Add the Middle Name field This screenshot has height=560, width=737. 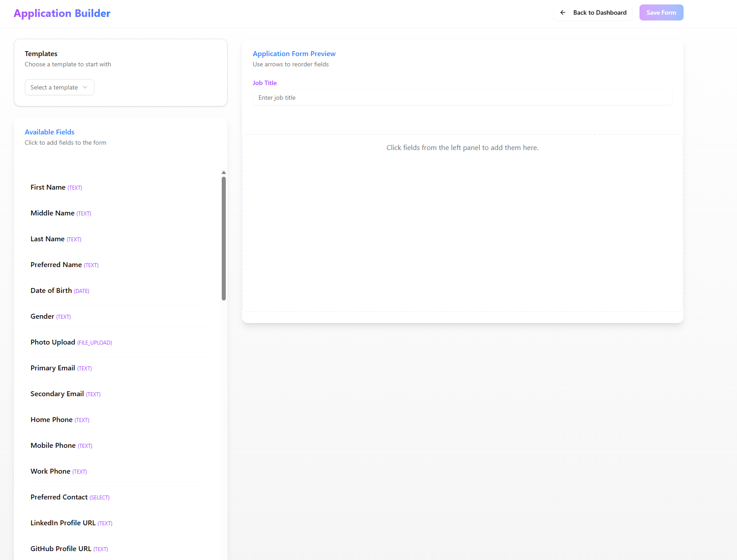coord(118,213)
